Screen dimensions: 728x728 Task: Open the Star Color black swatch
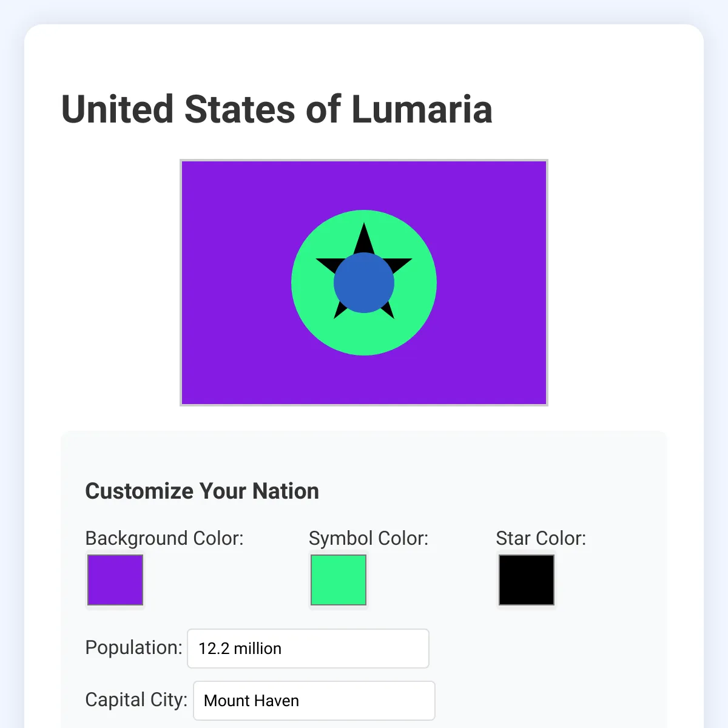(x=526, y=580)
